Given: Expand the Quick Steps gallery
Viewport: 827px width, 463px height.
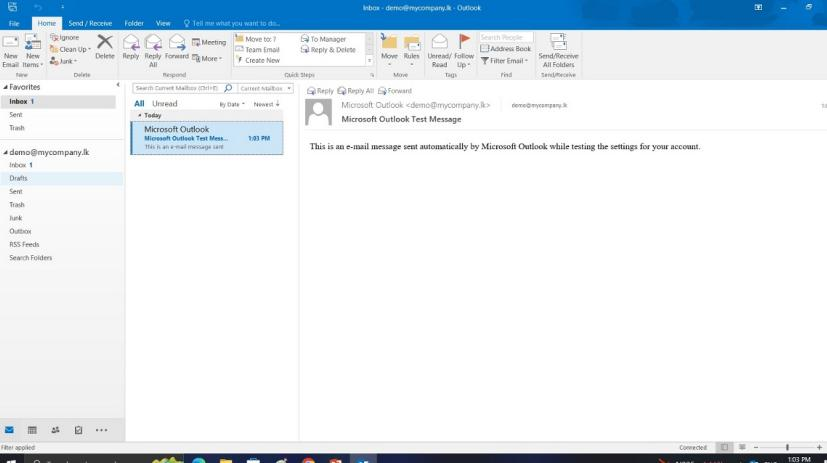Looking at the screenshot, I should [x=369, y=61].
